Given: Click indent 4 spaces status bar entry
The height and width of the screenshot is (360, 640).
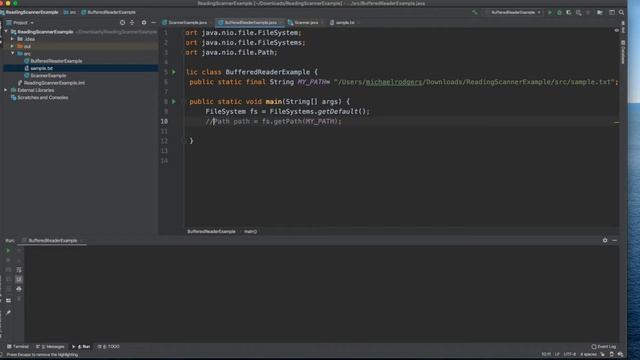Looking at the screenshot, I should (x=588, y=354).
